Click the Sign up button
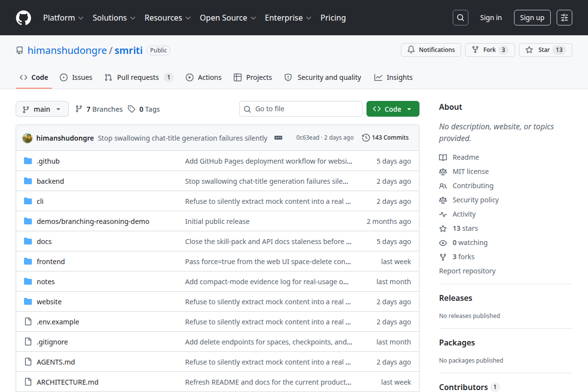The image size is (588, 392). (x=532, y=18)
